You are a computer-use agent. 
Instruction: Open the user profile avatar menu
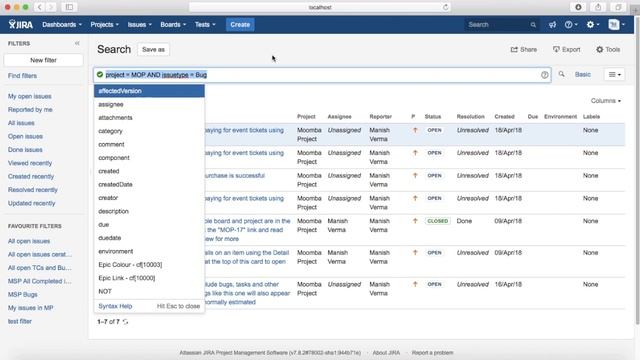tap(616, 24)
